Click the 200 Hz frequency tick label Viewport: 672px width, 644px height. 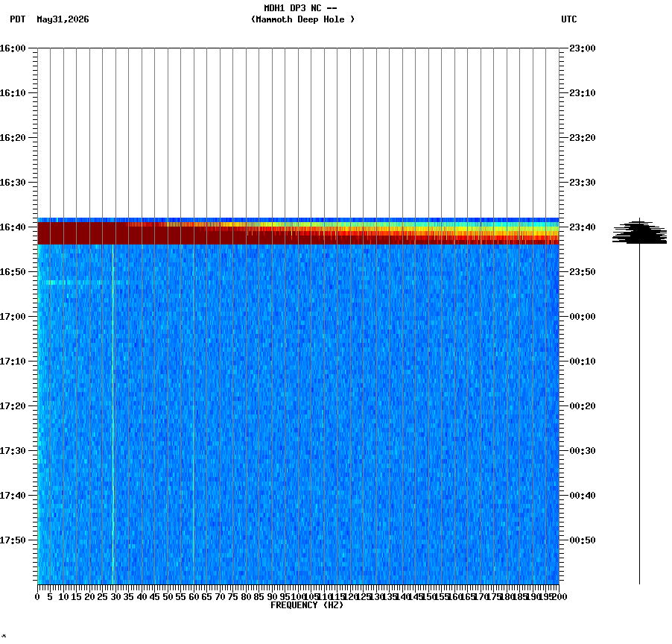coord(560,597)
